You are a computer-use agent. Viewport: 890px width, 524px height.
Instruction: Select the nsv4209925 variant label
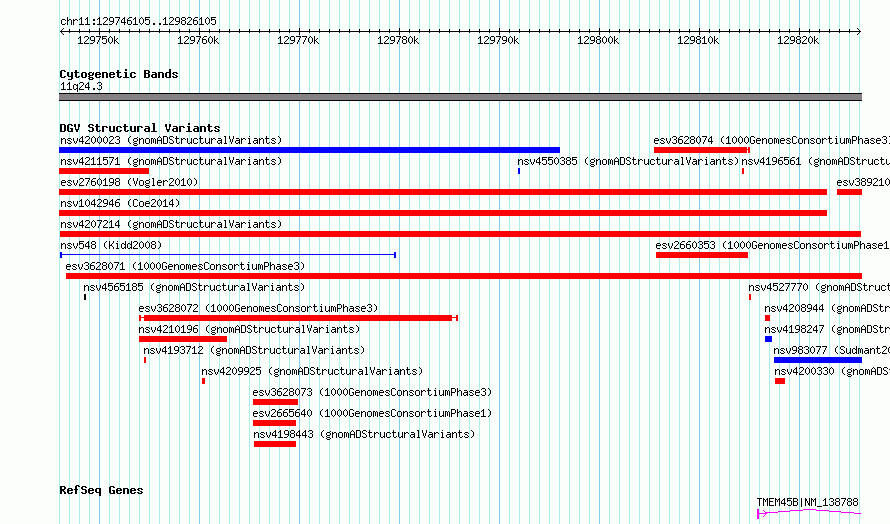pos(312,371)
